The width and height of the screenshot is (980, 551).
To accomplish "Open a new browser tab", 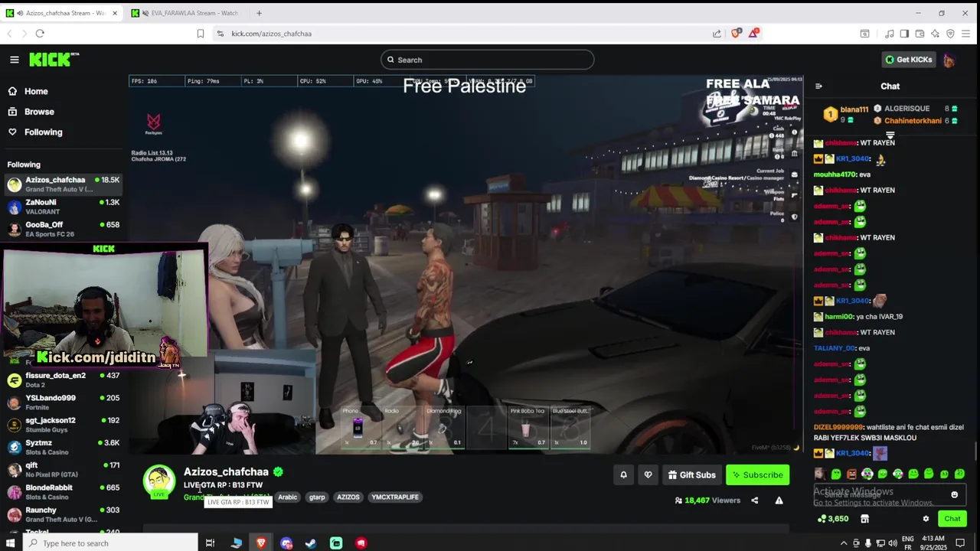I will (x=259, y=13).
